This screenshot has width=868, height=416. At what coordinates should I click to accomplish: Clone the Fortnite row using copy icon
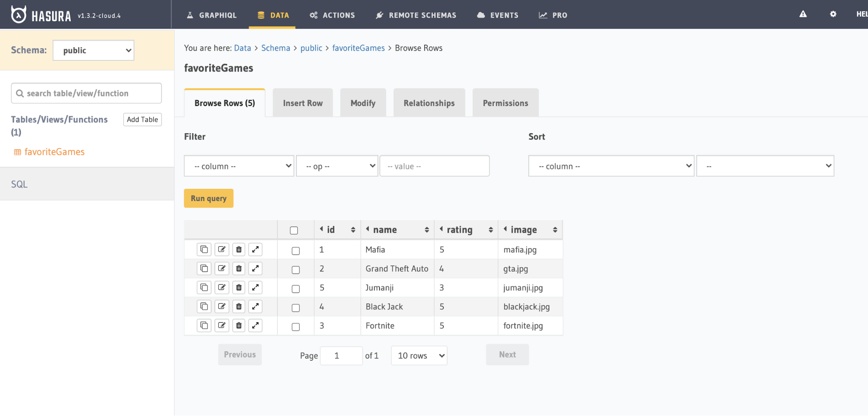point(204,325)
